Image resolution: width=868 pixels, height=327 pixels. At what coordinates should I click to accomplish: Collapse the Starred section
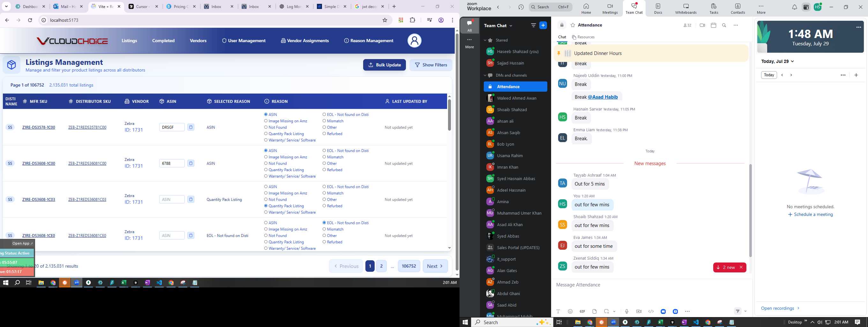tap(485, 40)
